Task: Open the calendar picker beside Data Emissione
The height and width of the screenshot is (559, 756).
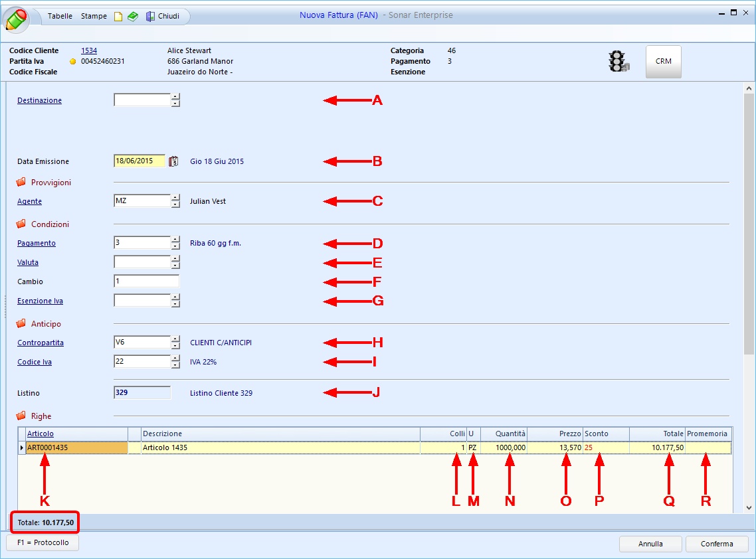Action: coord(174,161)
